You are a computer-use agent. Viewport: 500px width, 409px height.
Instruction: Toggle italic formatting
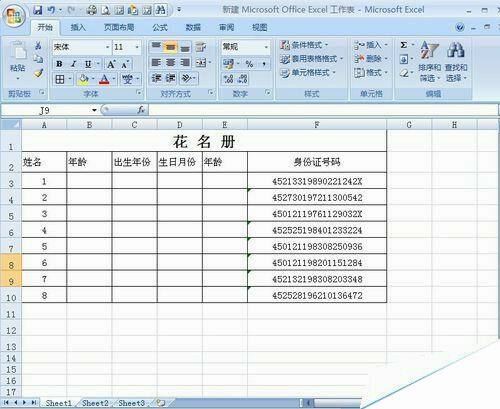74,64
